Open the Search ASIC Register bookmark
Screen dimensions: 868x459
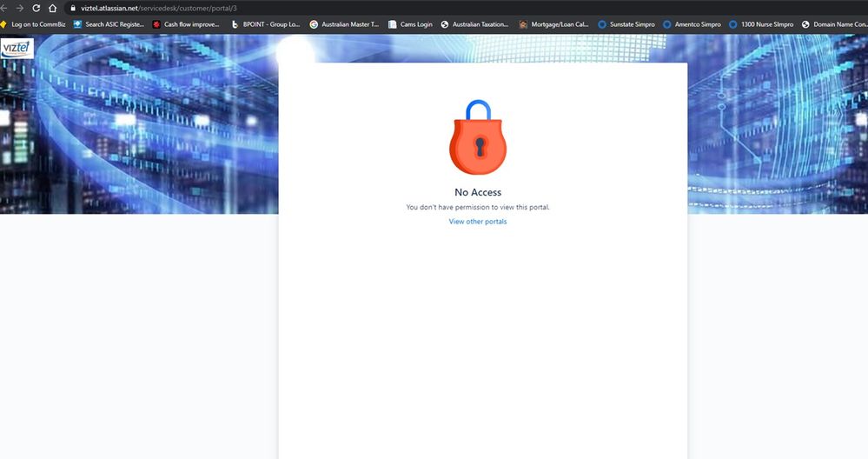109,24
